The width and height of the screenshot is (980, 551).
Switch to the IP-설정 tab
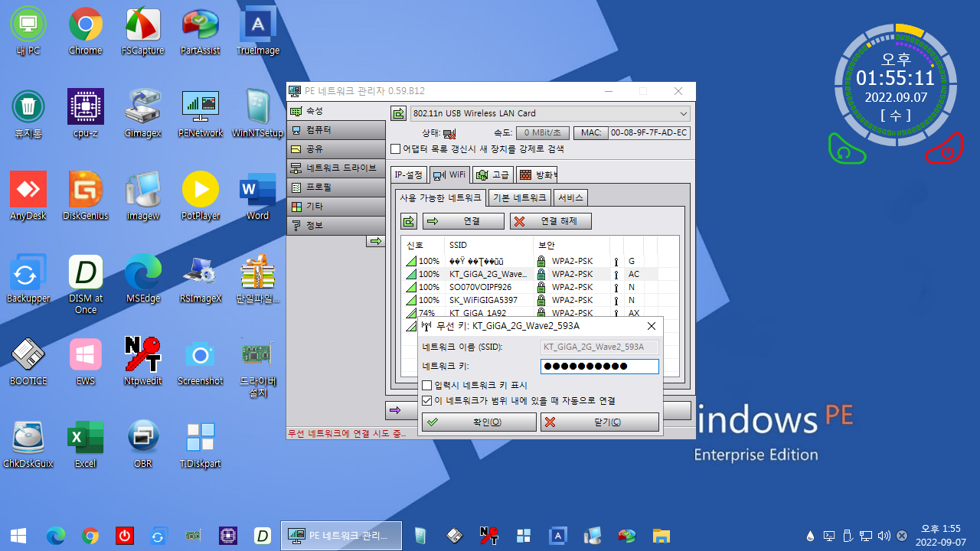point(408,174)
